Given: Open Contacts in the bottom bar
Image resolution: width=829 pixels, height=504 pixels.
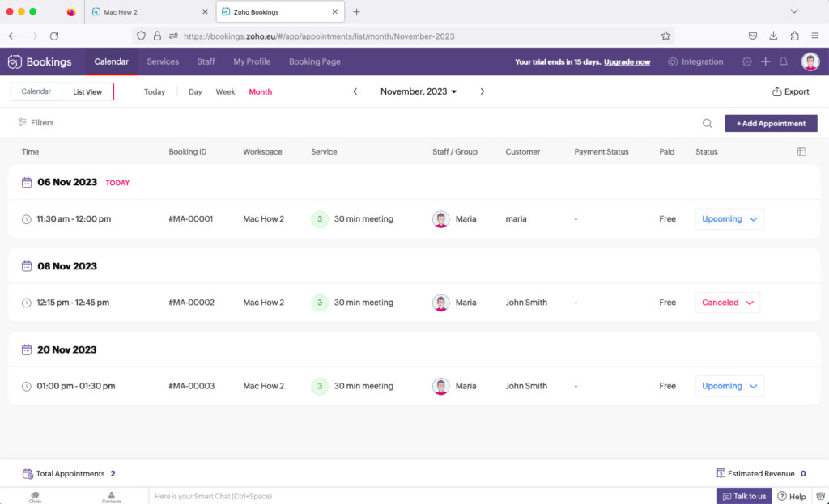Looking at the screenshot, I should [x=112, y=497].
